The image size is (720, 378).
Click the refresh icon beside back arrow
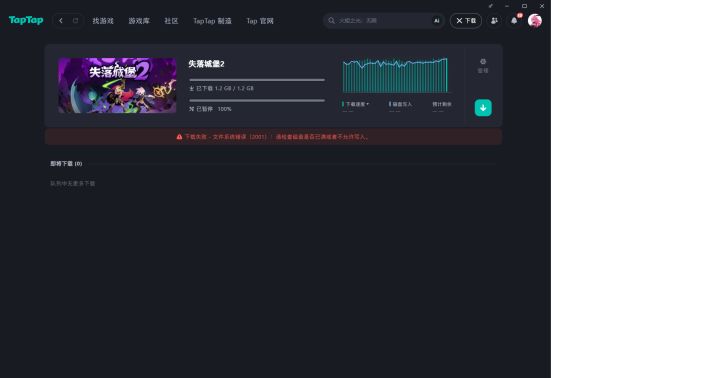pos(75,21)
